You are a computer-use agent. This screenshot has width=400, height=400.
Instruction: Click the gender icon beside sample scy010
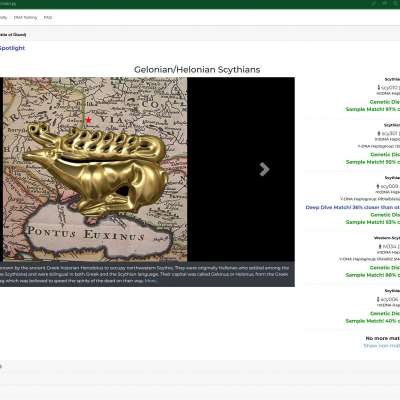379,87
